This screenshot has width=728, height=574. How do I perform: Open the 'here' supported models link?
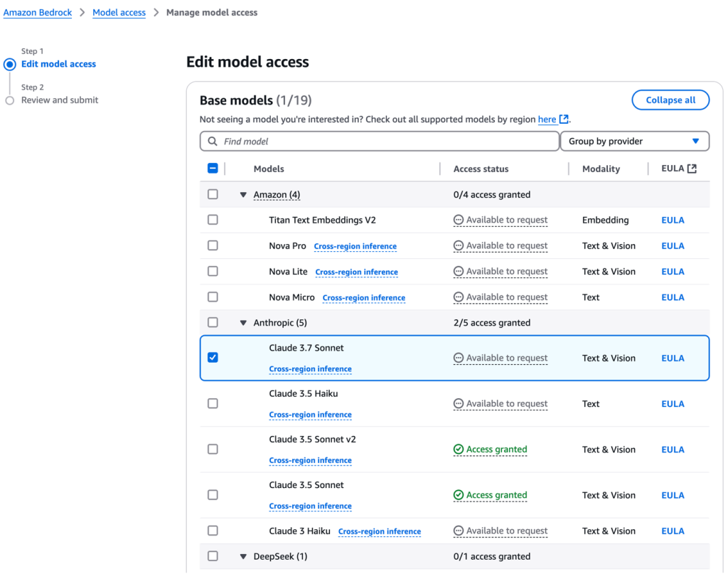pyautogui.click(x=547, y=119)
